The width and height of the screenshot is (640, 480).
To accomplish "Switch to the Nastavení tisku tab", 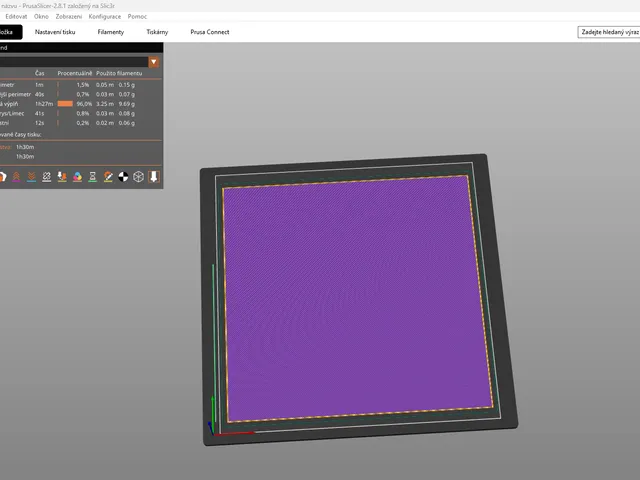I will tap(55, 32).
